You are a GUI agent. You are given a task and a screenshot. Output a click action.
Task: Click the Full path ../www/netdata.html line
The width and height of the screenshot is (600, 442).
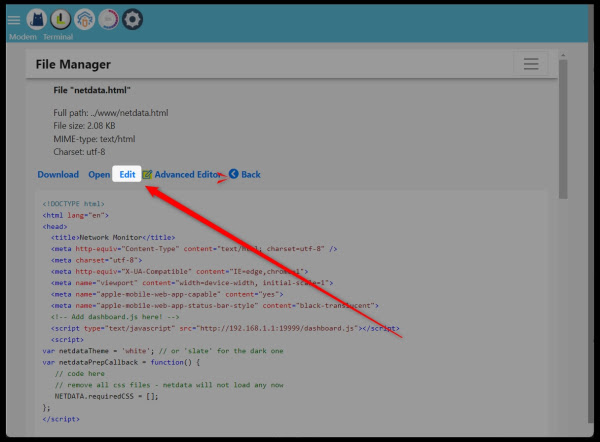click(111, 113)
